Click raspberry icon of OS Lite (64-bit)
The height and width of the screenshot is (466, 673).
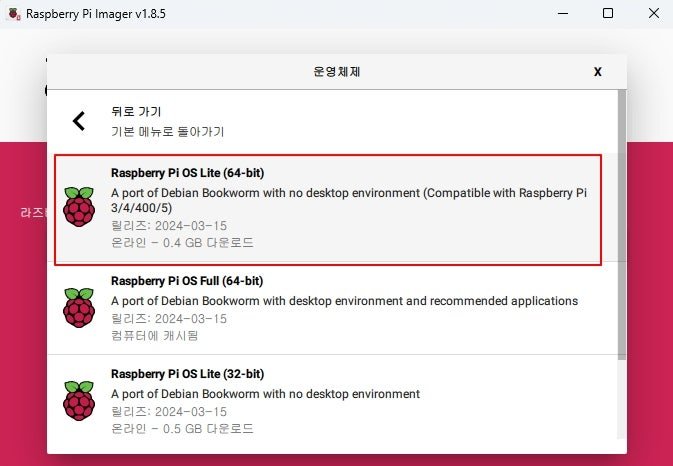point(79,207)
